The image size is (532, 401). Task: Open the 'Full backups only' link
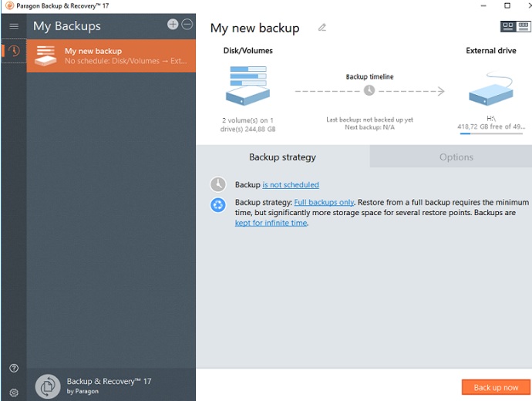[324, 203]
